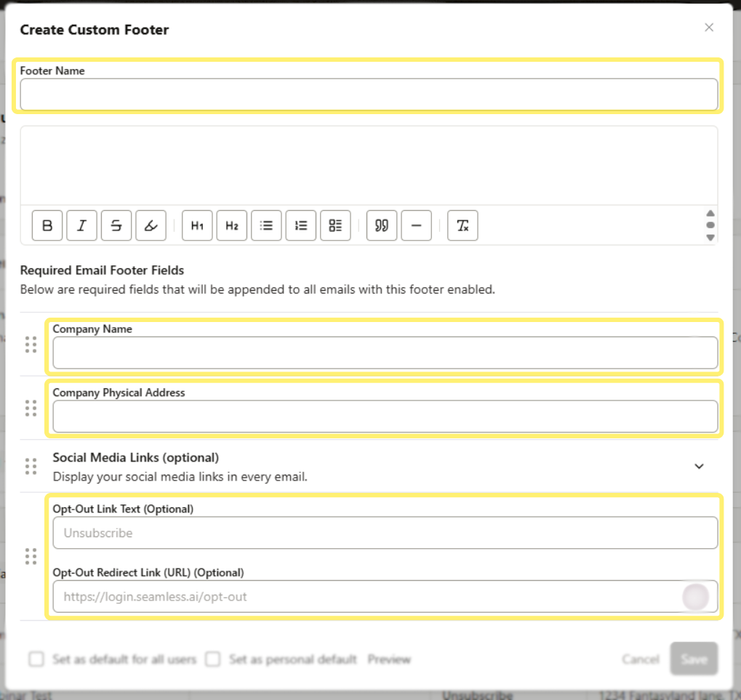Image resolution: width=741 pixels, height=700 pixels.
Task: Clear text formatting with the Tx icon
Action: [x=462, y=225]
